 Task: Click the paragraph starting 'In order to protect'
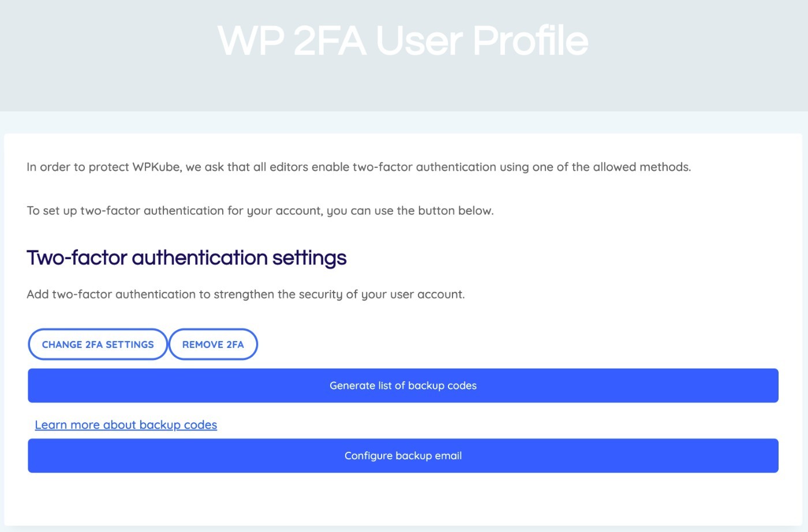[358, 167]
